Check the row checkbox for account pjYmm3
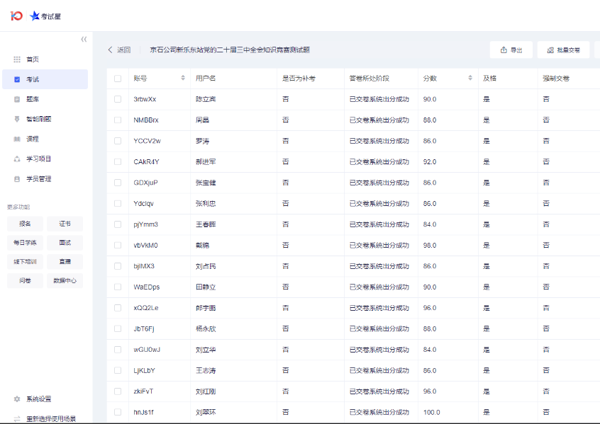The image size is (600, 424). (117, 224)
